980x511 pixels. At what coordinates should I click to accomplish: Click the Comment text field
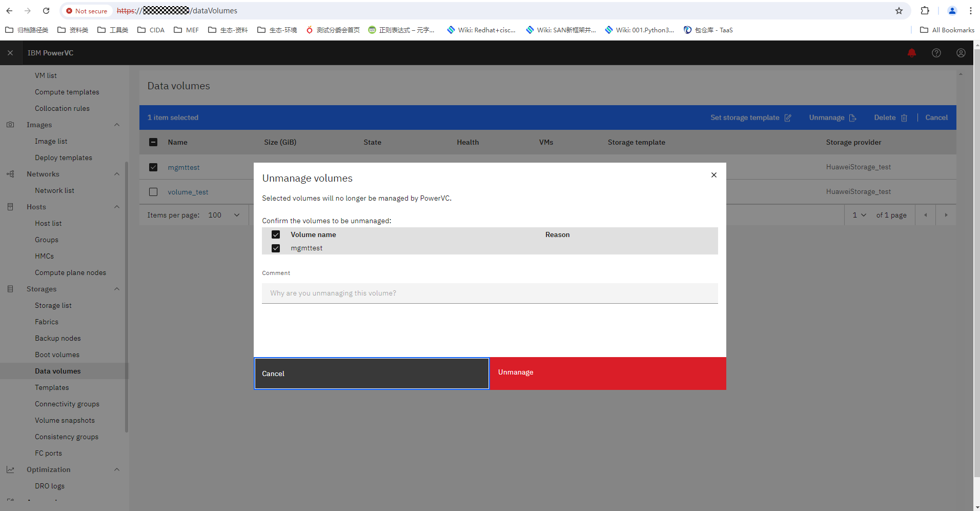(x=490, y=293)
